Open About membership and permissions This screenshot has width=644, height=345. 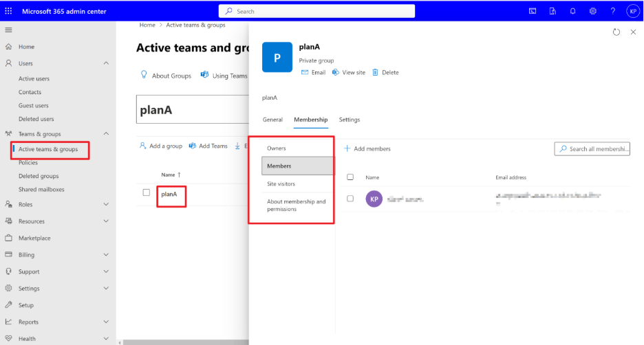[297, 205]
